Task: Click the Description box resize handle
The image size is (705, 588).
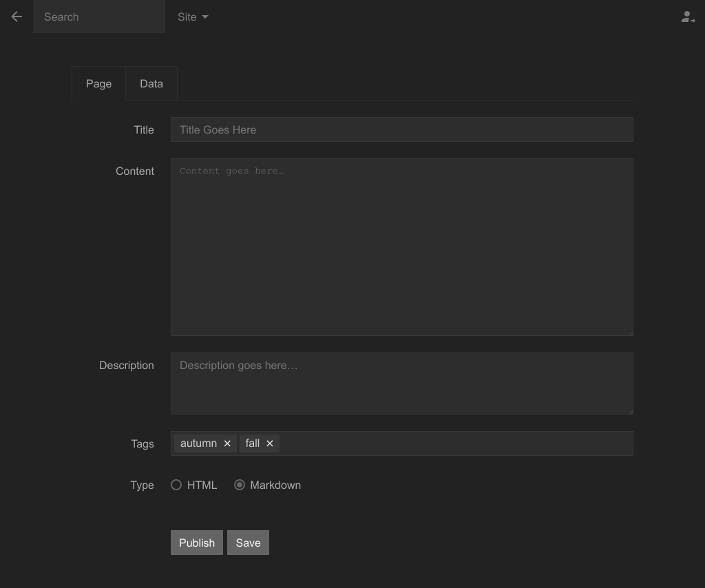Action: click(x=629, y=411)
